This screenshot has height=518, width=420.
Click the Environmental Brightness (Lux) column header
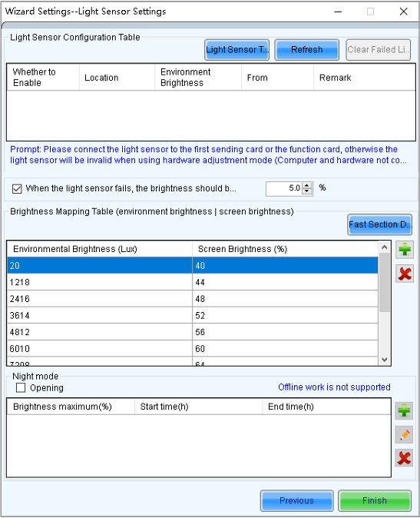click(x=100, y=249)
